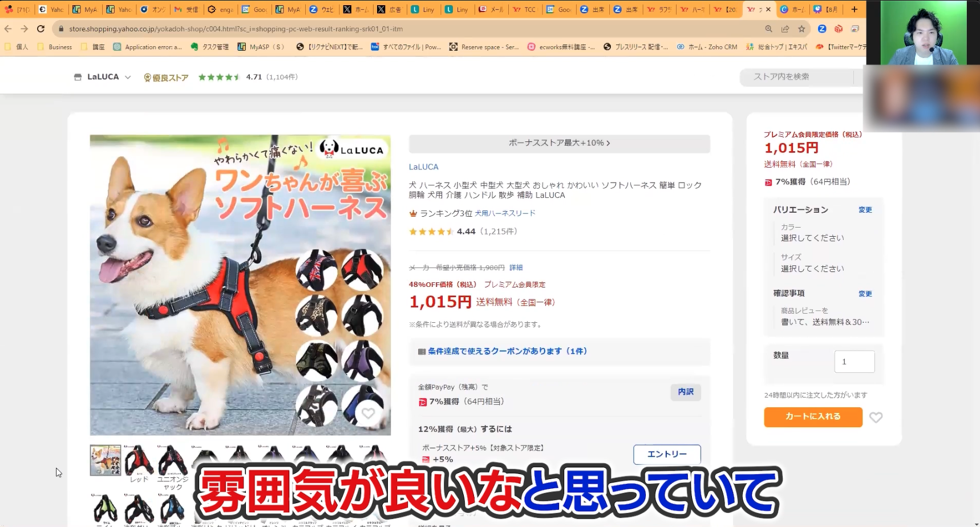The width and height of the screenshot is (980, 527).
Task: Select the red harness color thumbnail
Action: [x=139, y=461]
